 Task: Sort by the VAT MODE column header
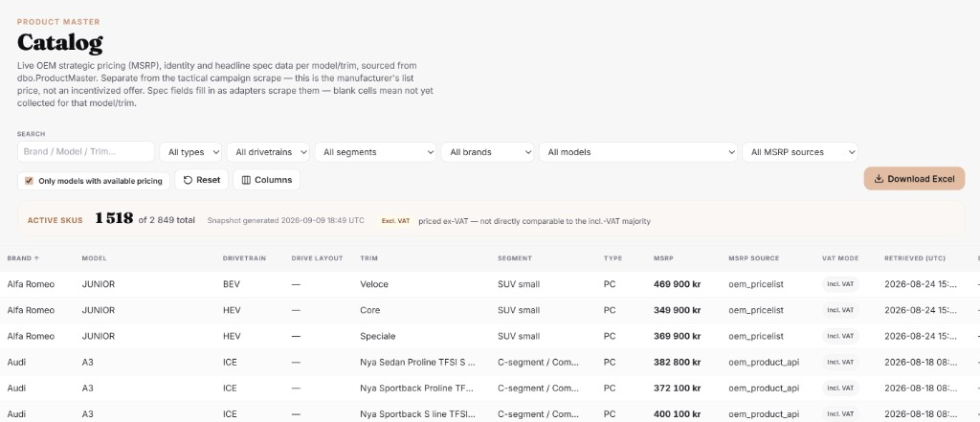tap(840, 258)
